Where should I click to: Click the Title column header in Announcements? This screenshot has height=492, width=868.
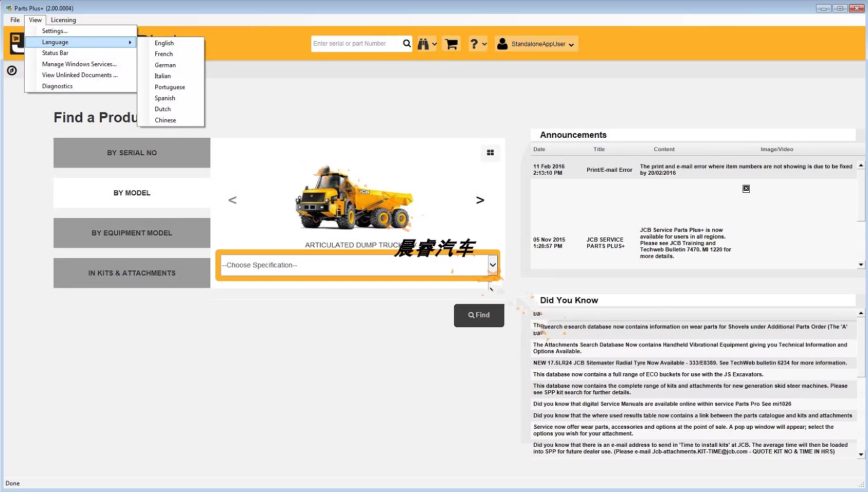[x=599, y=149]
